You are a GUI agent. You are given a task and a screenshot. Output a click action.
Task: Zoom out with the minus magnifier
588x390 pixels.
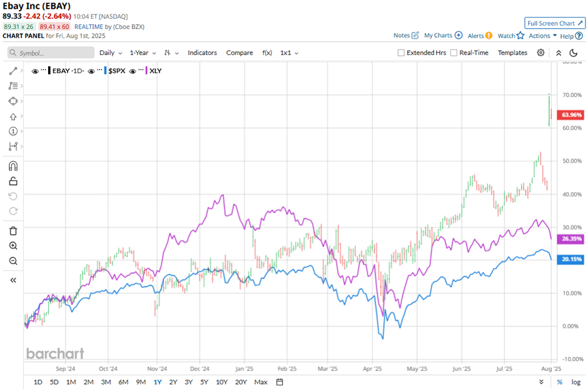(13, 261)
